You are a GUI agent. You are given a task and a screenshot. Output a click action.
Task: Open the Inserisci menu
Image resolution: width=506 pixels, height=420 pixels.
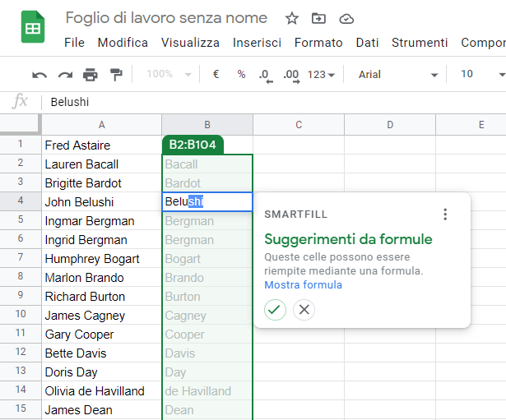click(257, 43)
